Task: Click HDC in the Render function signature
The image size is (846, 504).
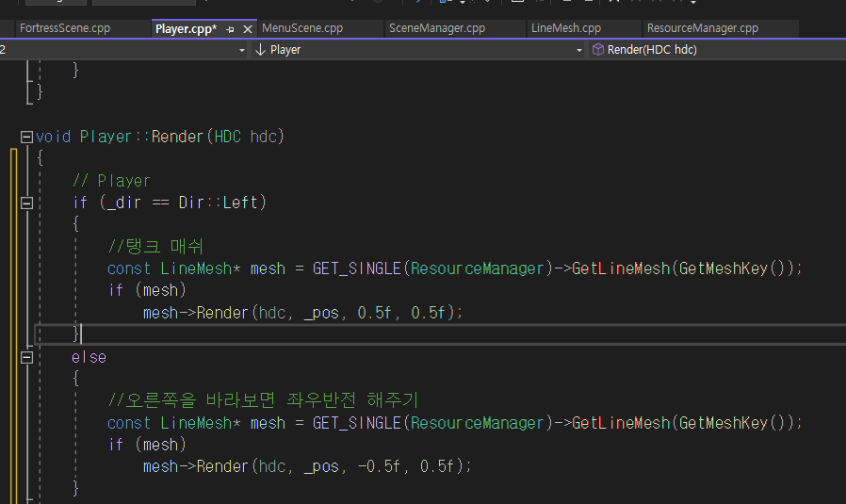Action: (x=228, y=137)
